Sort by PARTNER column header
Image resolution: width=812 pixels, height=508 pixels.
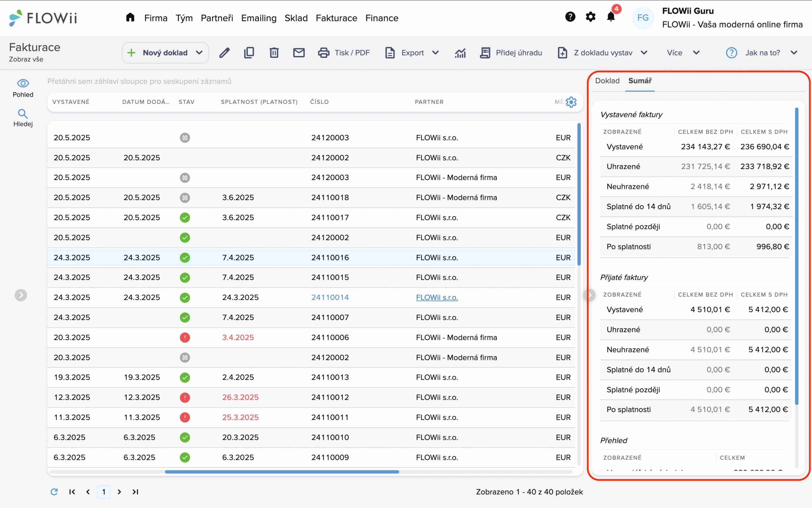[429, 102]
